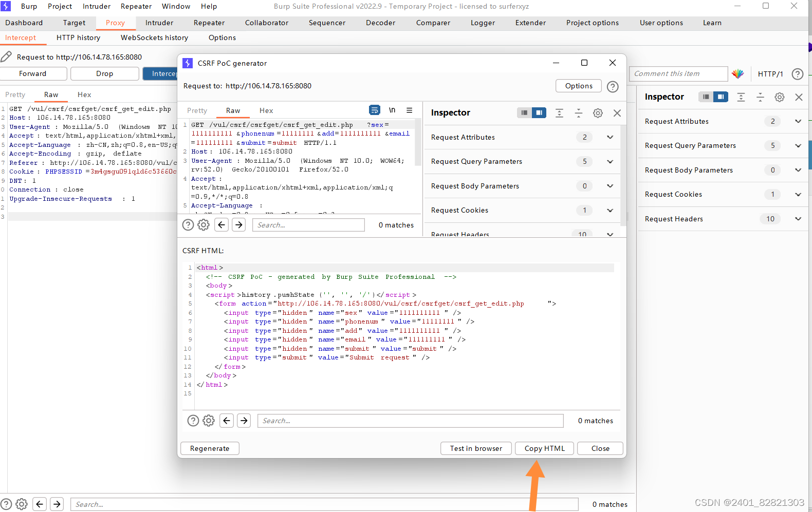Open the hamburger menu in CSRF request editor
812x512 pixels.
[x=410, y=110]
